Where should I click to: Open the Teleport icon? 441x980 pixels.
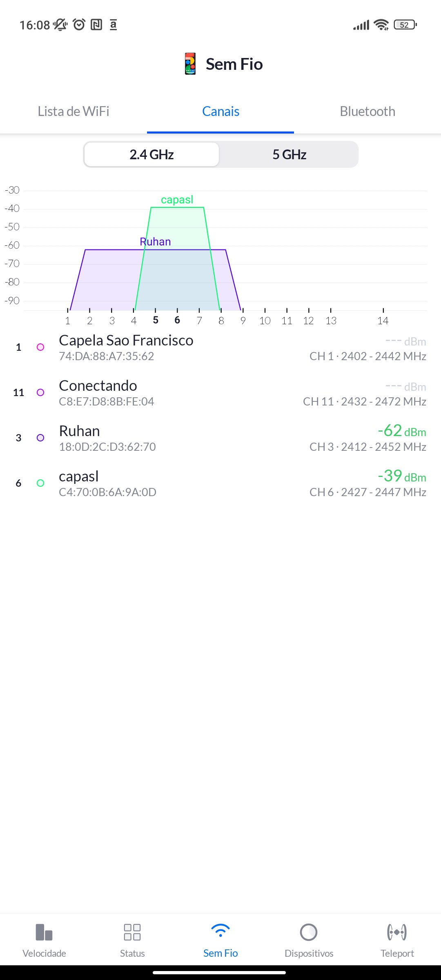pyautogui.click(x=397, y=932)
